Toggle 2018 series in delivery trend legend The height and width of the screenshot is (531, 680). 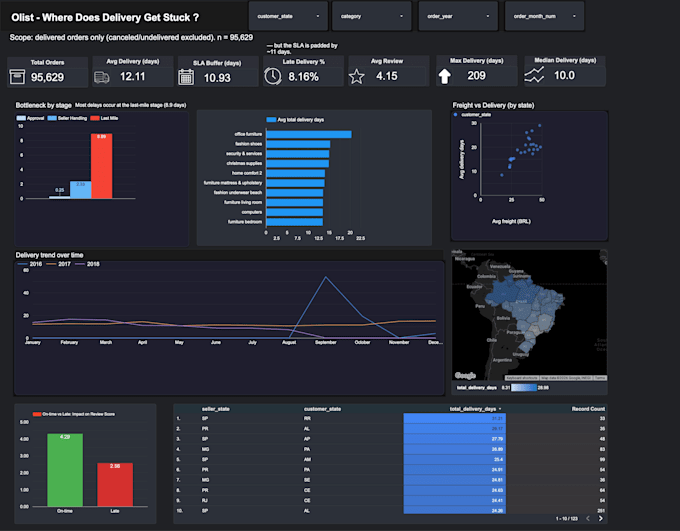[87, 264]
